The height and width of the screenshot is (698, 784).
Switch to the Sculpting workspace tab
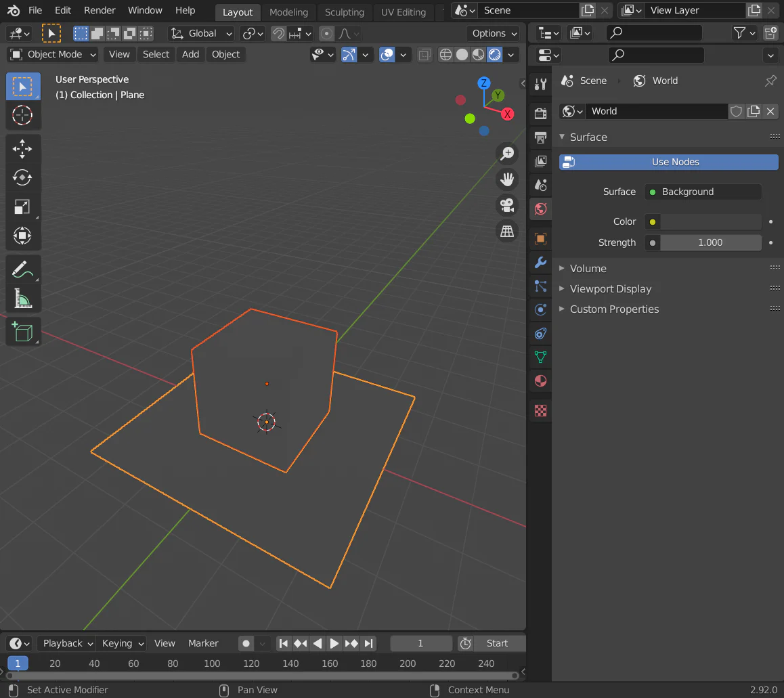pos(345,12)
